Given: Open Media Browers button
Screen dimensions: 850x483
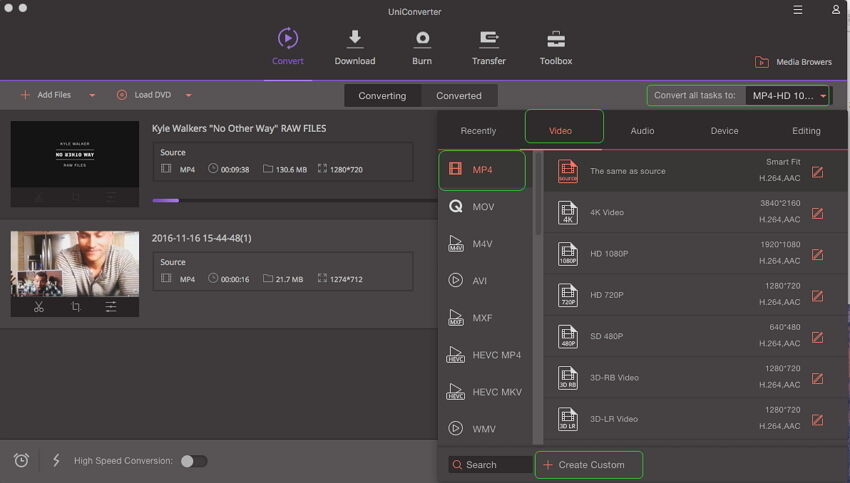Looking at the screenshot, I should coord(793,62).
